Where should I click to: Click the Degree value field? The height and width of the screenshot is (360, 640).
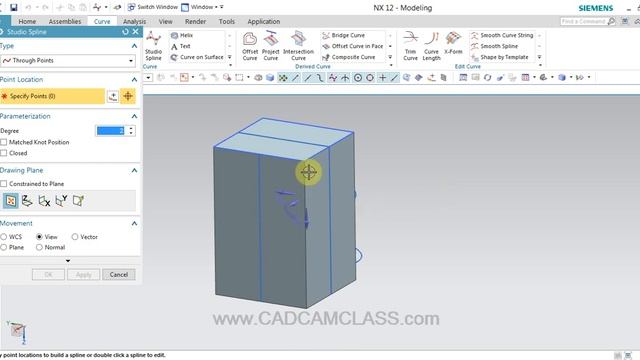pos(110,131)
